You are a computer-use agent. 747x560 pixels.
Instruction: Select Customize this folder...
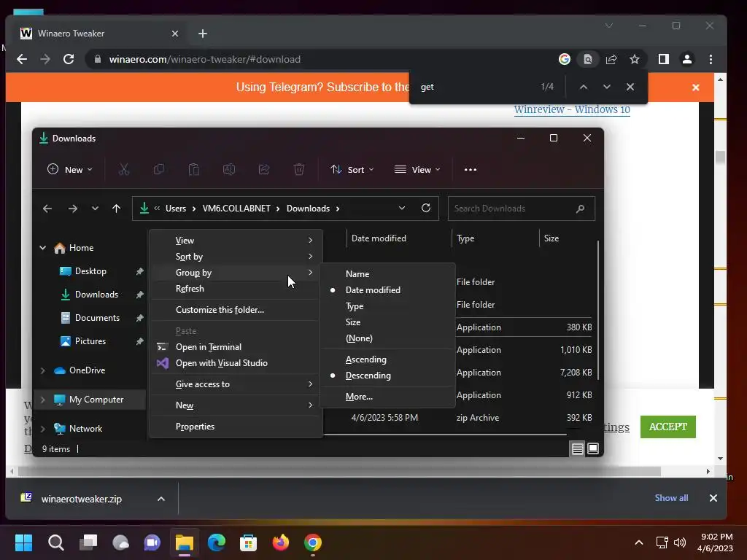pyautogui.click(x=236, y=310)
